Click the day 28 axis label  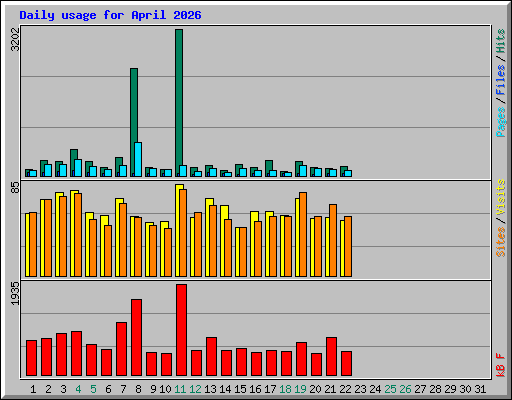pos(435,389)
